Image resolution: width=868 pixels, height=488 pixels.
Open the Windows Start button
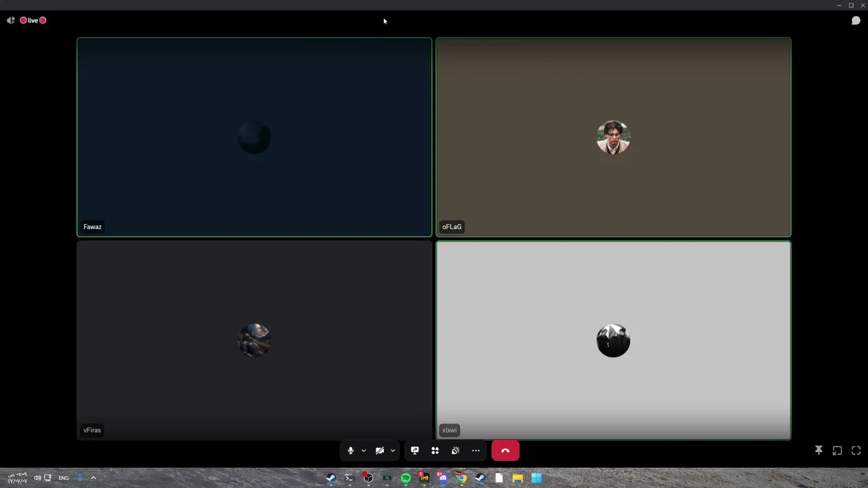point(536,478)
